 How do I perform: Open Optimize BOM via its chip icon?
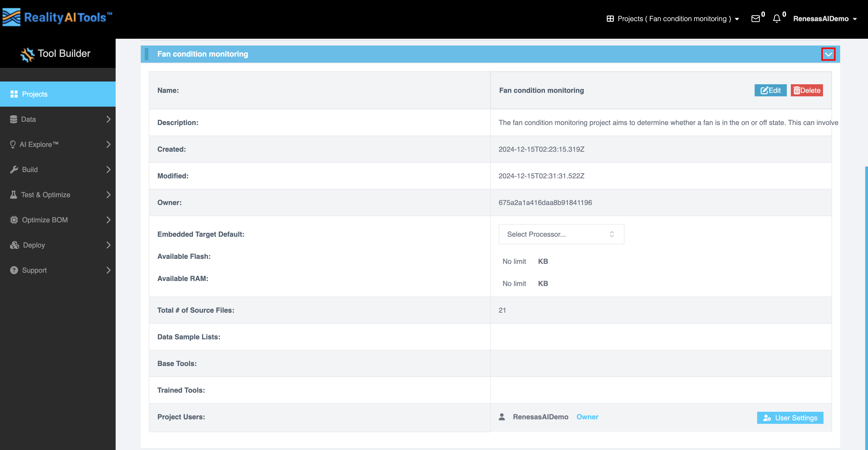click(14, 219)
